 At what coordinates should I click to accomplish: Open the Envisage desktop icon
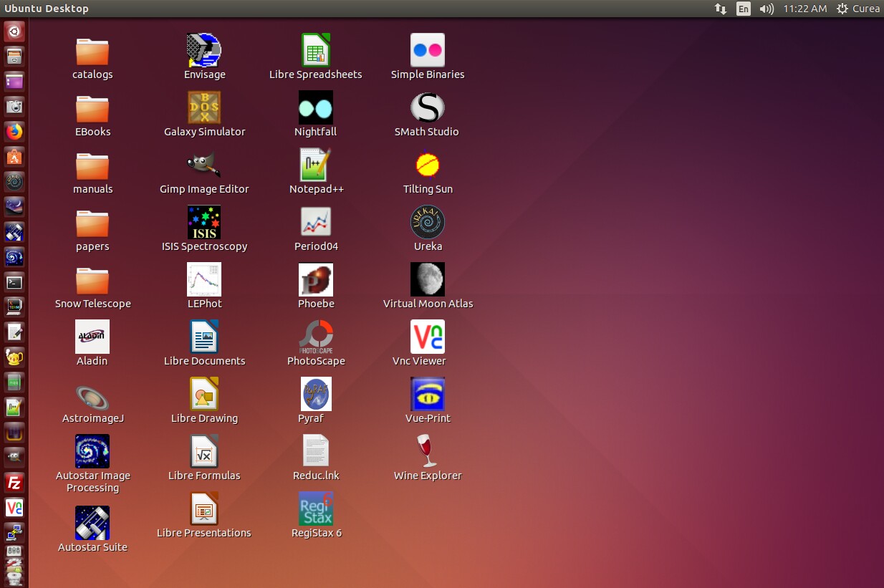click(x=204, y=50)
